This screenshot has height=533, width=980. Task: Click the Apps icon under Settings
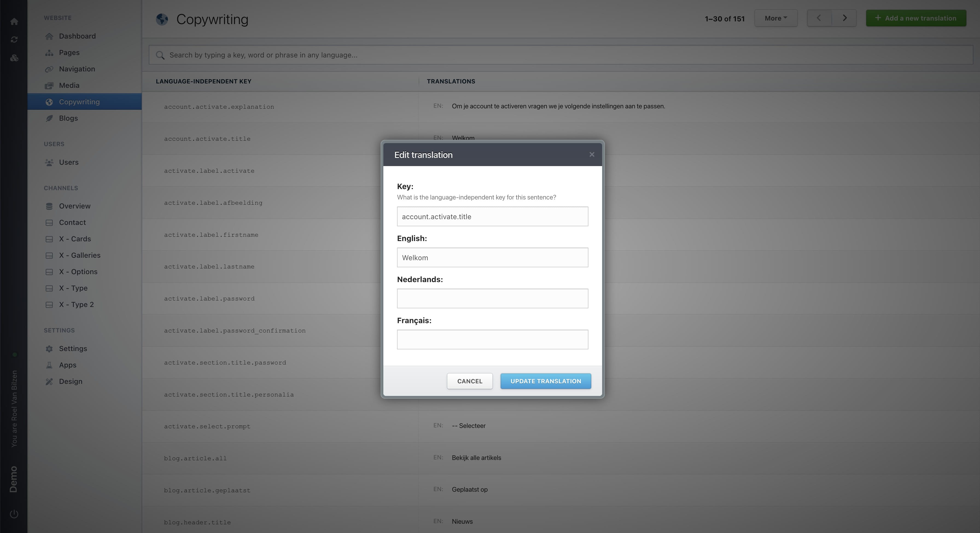click(x=49, y=365)
